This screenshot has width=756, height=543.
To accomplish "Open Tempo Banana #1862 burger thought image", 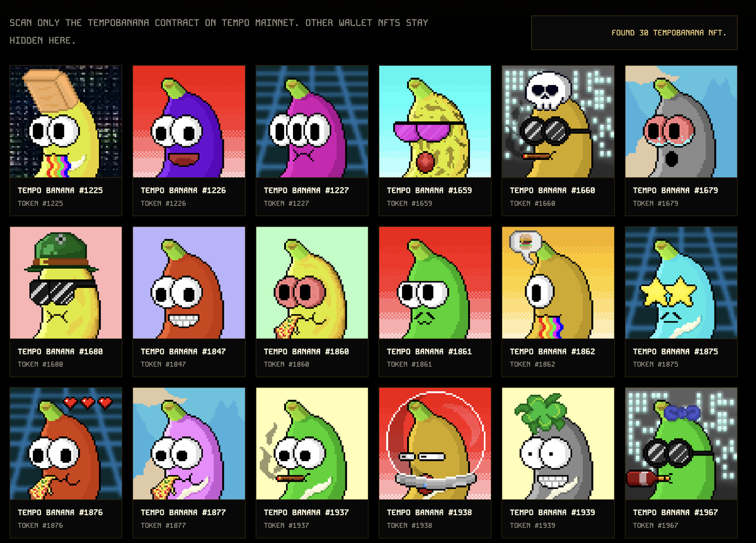I will click(x=558, y=283).
